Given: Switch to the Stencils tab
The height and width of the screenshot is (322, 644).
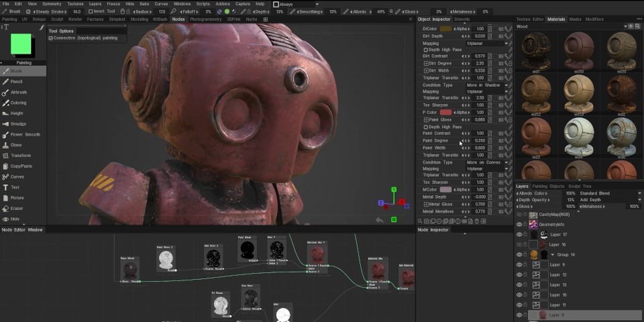Looking at the screenshot, I should coord(462,19).
